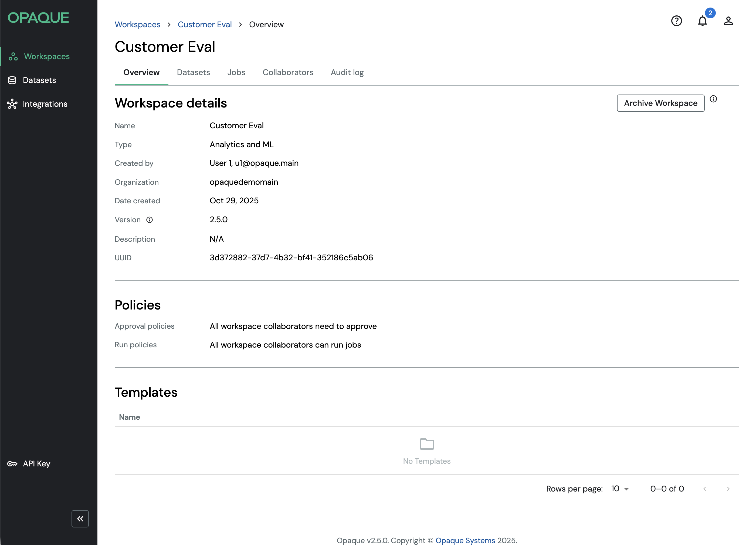Click next page arrow in Templates
Viewport: 756px width, 545px height.
[x=728, y=489]
